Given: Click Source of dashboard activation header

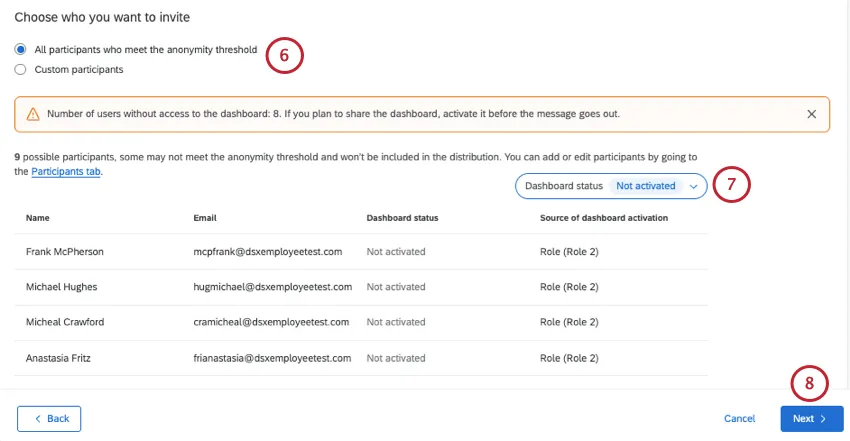Looking at the screenshot, I should pyautogui.click(x=603, y=217).
